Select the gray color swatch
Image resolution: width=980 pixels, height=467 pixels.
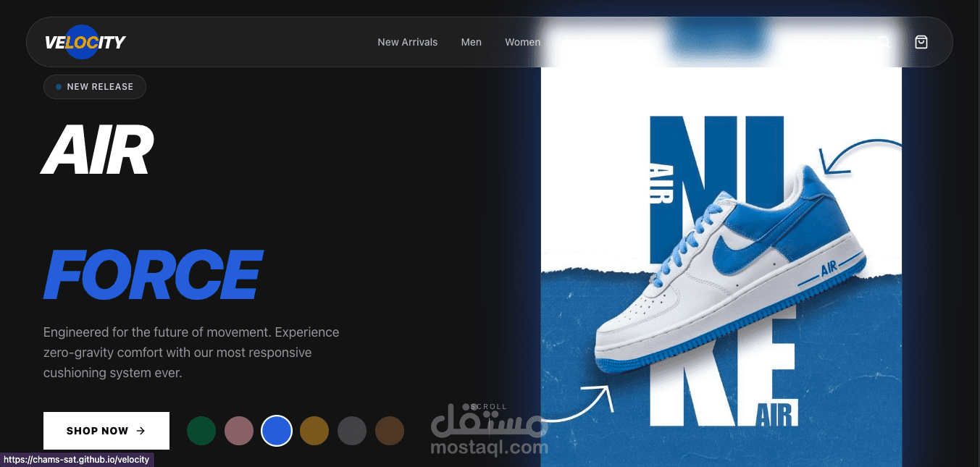click(x=352, y=431)
